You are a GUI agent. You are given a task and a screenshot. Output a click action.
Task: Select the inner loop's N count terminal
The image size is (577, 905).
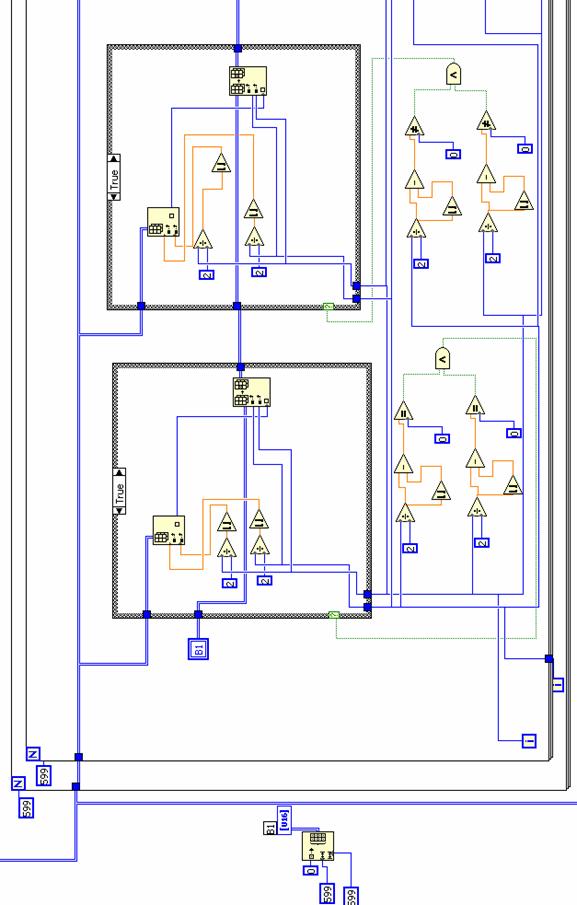tap(33, 753)
